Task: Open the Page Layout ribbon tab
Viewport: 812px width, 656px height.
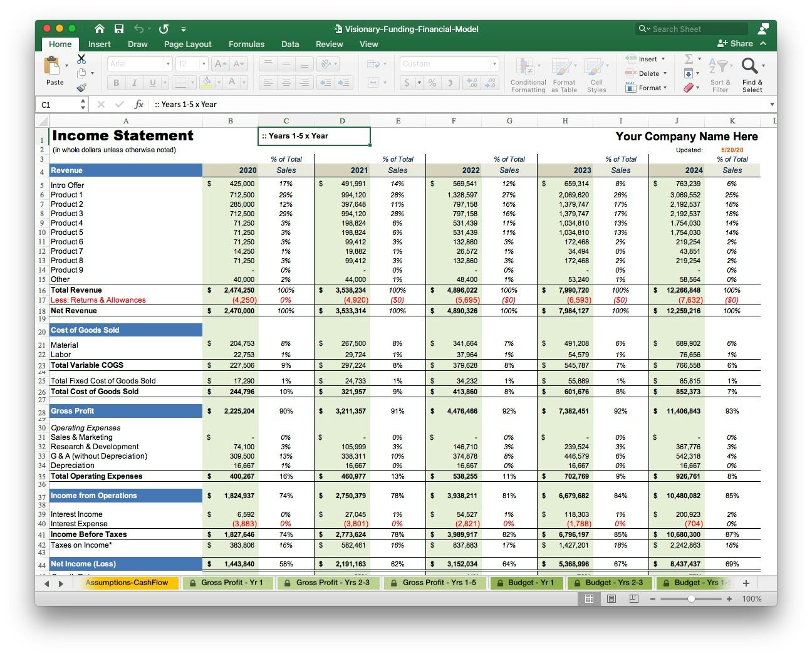Action: (x=187, y=44)
